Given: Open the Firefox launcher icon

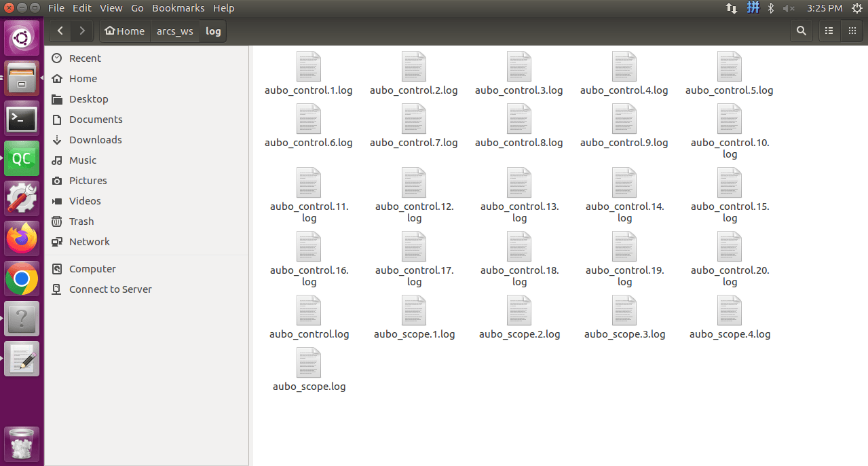Looking at the screenshot, I should pos(22,238).
